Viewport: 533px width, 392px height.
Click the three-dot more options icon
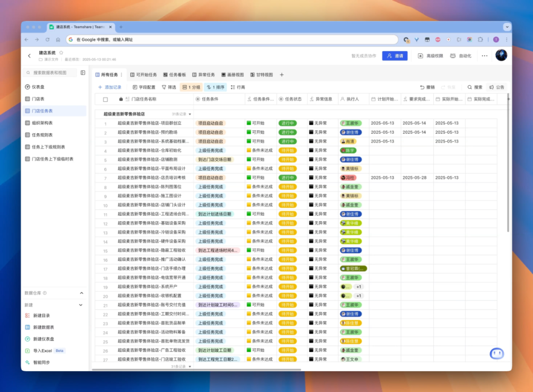click(x=485, y=56)
